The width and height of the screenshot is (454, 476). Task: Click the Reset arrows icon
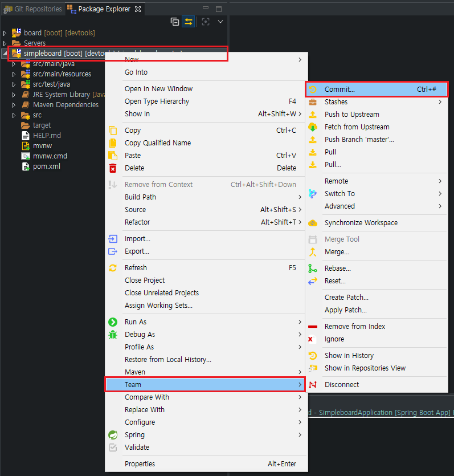tap(313, 281)
